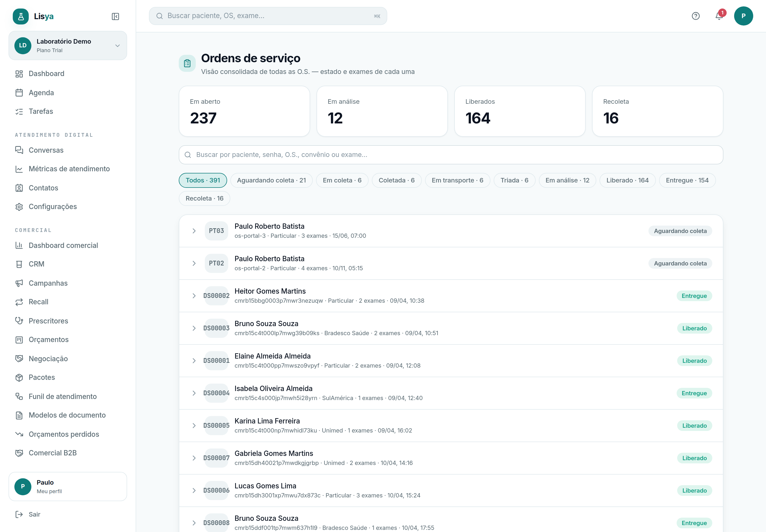
Task: Click the Dashboard grid icon
Action: [x=19, y=74]
